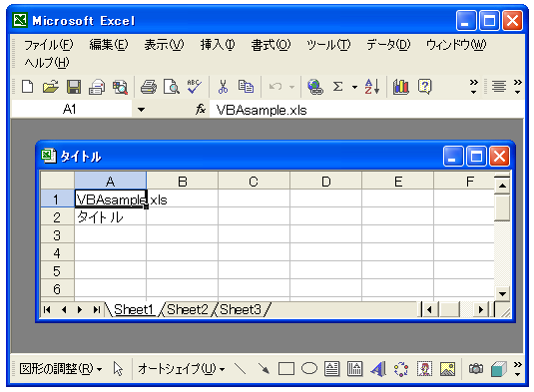Select the Arrow drawing tool

[x=264, y=369]
